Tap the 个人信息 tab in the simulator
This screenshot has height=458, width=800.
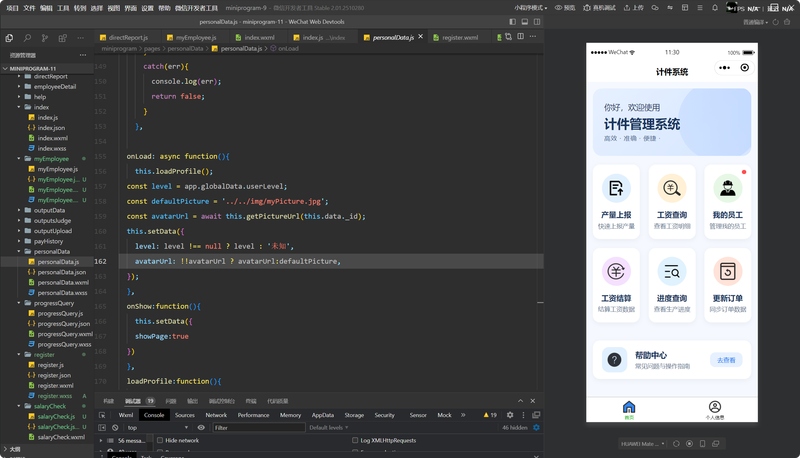coord(715,410)
